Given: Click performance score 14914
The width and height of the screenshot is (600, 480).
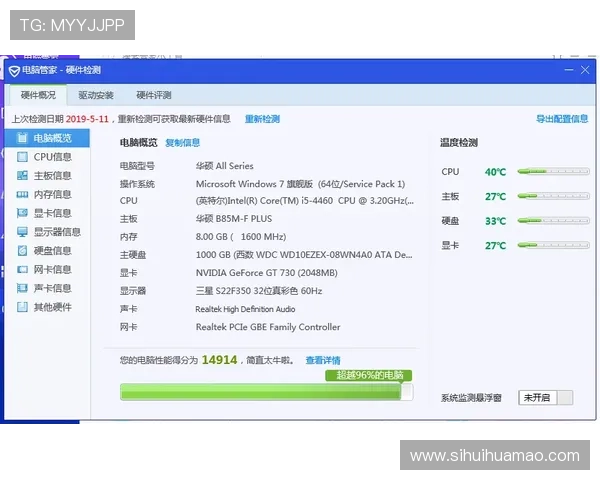Looking at the screenshot, I should (219, 360).
